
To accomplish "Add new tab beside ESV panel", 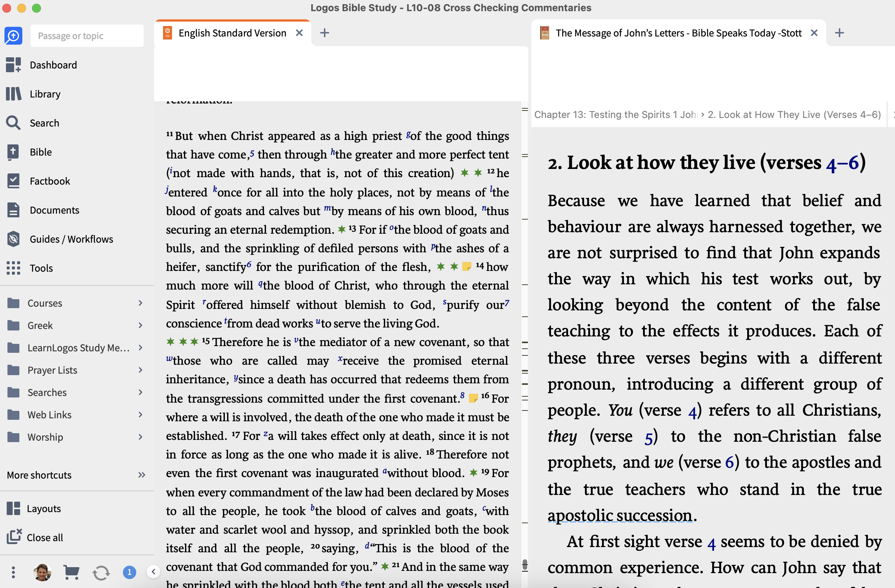I will click(x=325, y=33).
